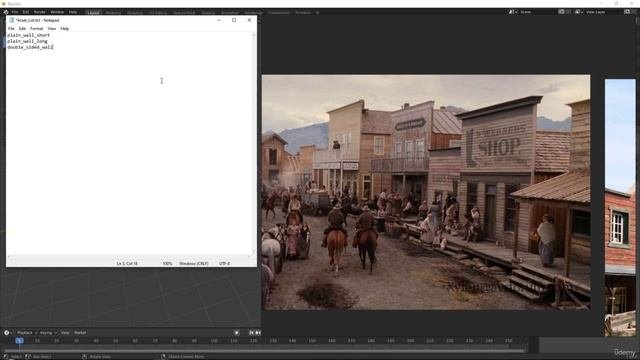
Task: Open Notepad's View menu
Action: pos(51,29)
